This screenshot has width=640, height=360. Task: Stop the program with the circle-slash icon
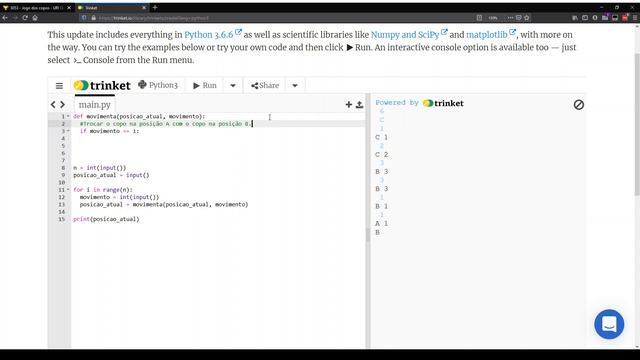pos(578,105)
